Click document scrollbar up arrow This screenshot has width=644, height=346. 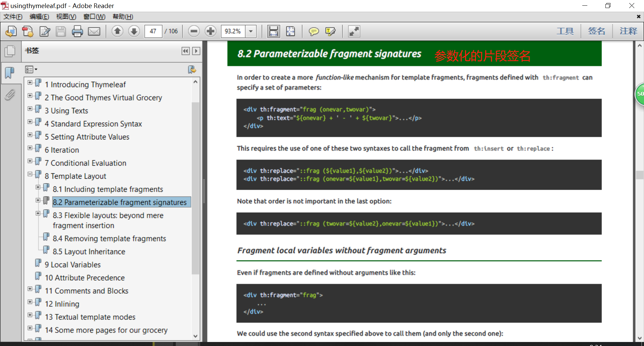point(640,46)
